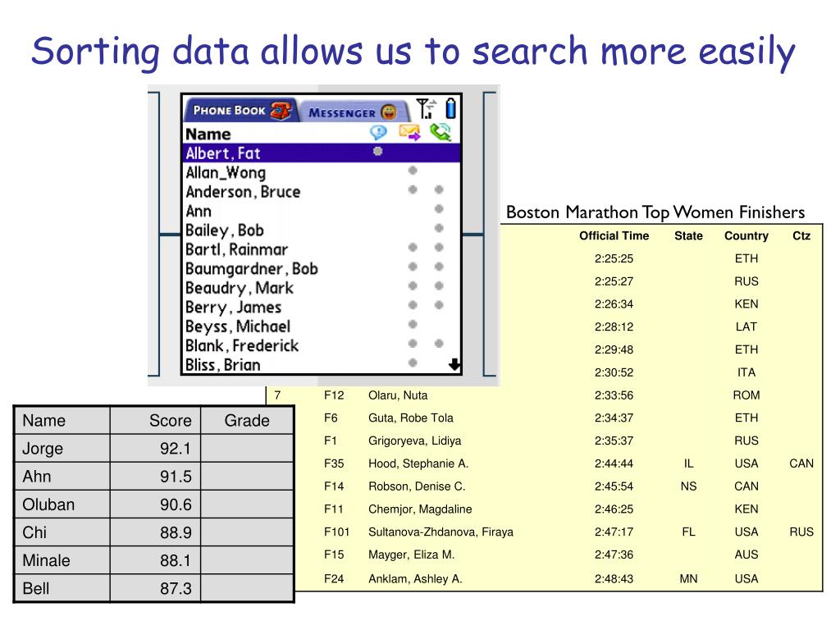Viewport: 840px width, 630px height.
Task: Click the envelope message column icon
Action: point(410,132)
